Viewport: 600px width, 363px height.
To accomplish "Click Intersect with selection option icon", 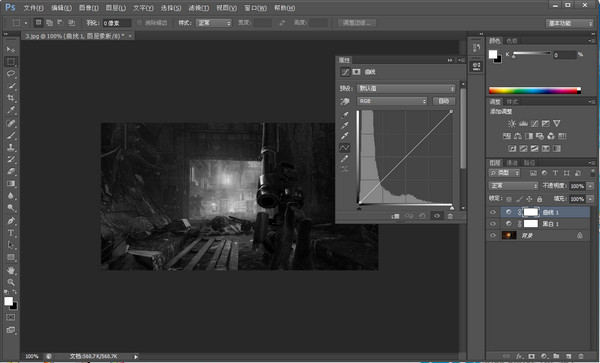I will pyautogui.click(x=72, y=23).
